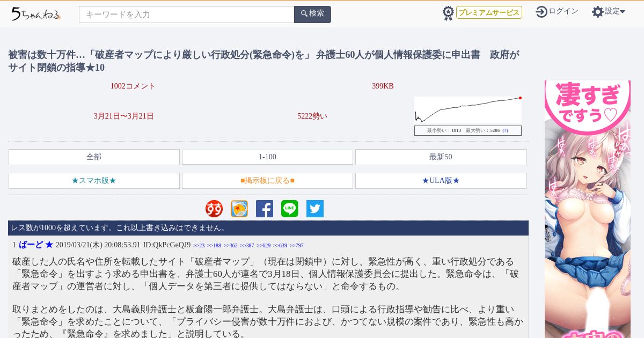Switch to ★スマホ版★ mobile version

click(x=94, y=181)
